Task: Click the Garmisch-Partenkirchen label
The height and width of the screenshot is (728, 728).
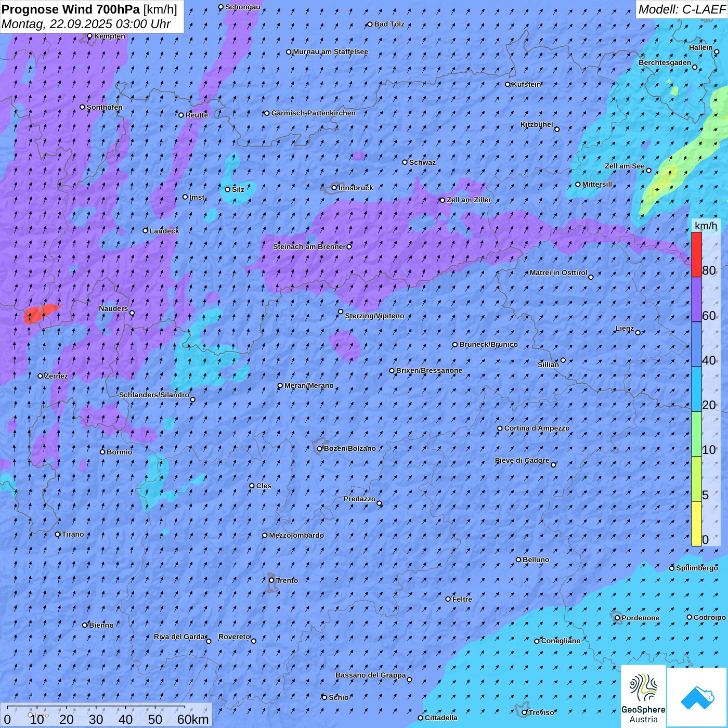Action: pos(314,113)
